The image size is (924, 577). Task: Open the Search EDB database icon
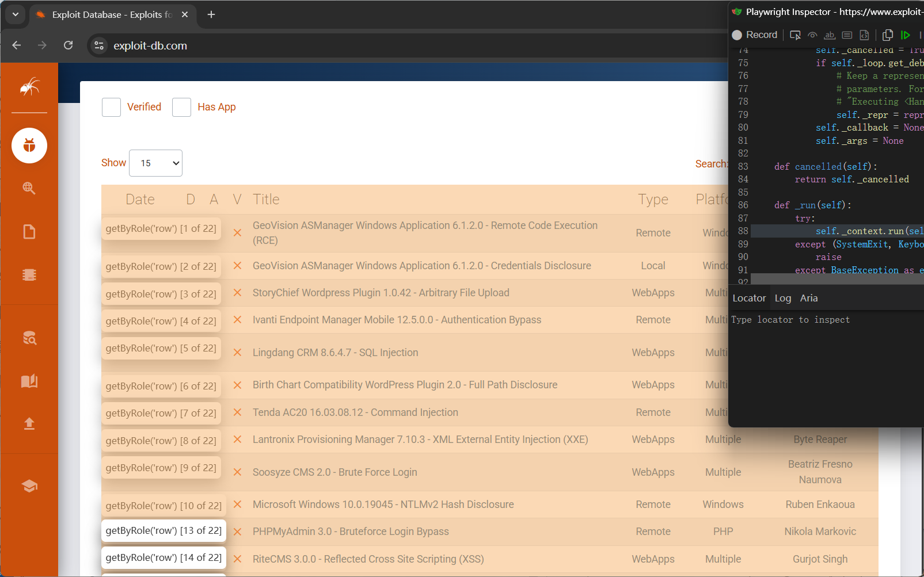click(29, 338)
